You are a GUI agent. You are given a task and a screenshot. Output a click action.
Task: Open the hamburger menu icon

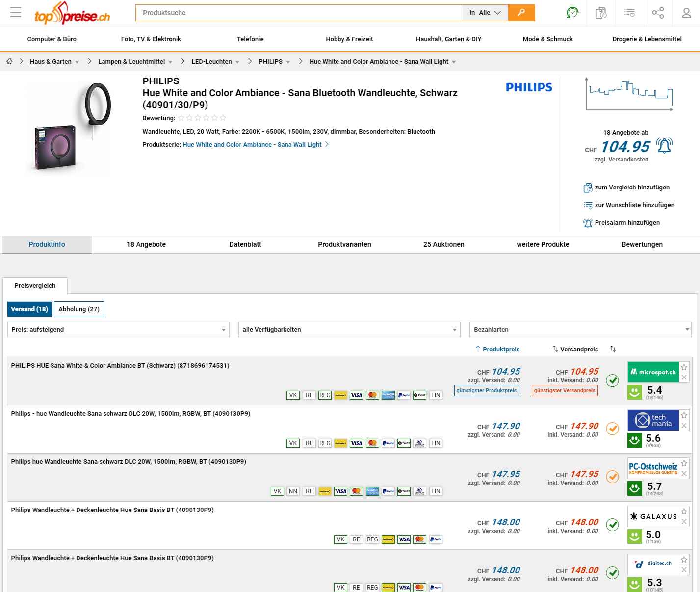click(16, 13)
